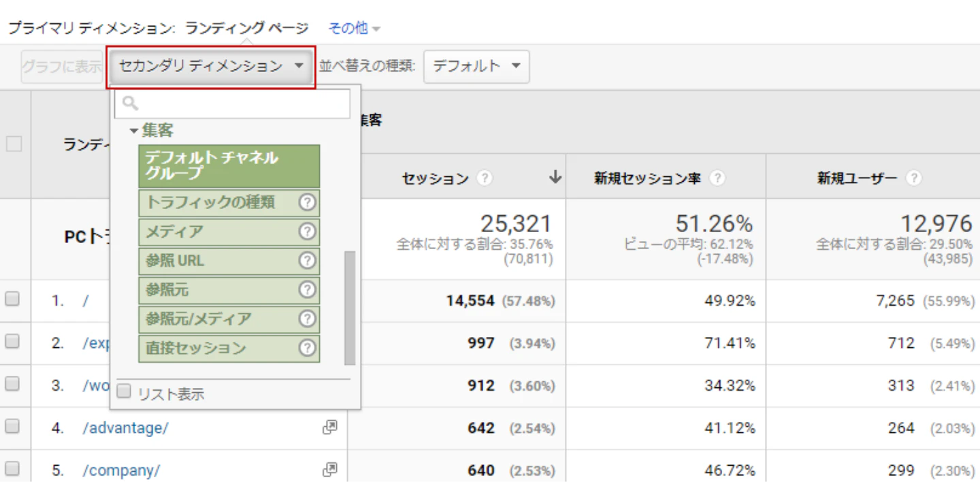Click 41.12% new session rate cell
This screenshot has width=980, height=482.
tap(730, 428)
